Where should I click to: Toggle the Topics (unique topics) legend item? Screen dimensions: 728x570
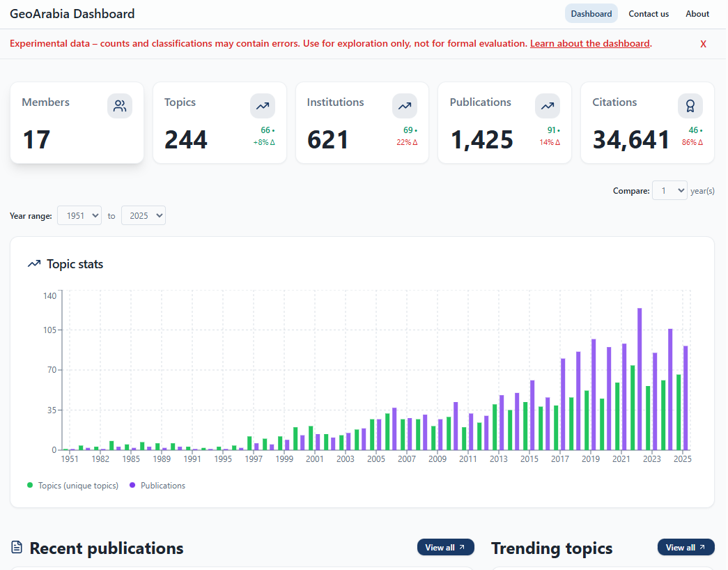click(72, 485)
